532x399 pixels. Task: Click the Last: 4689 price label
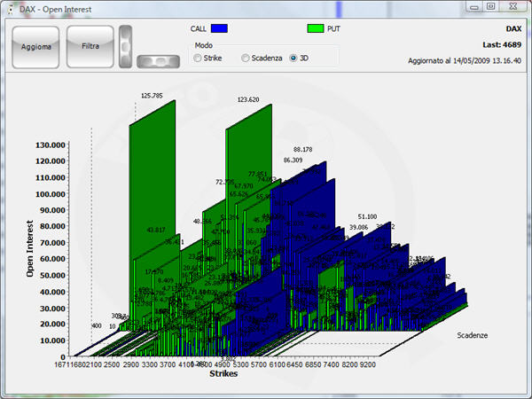501,43
